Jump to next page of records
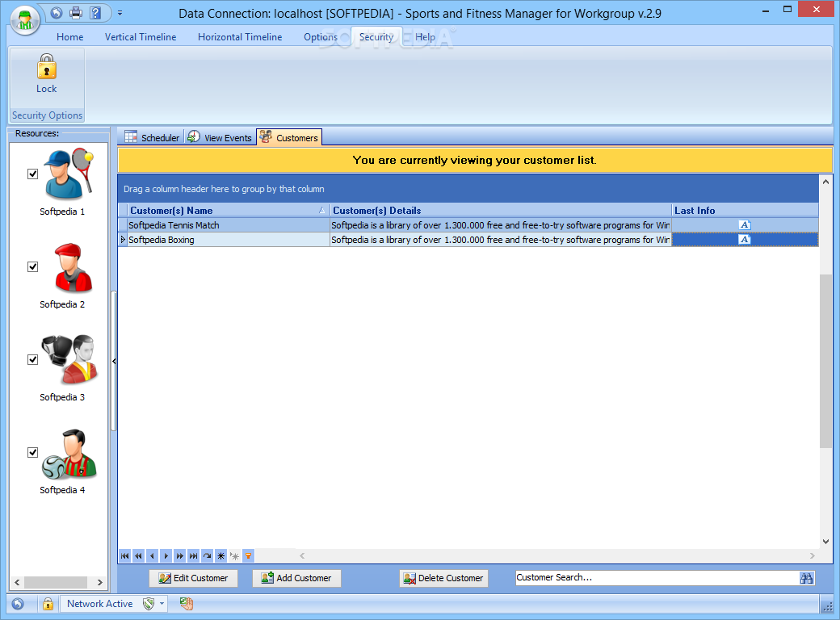840x620 pixels. [179, 556]
